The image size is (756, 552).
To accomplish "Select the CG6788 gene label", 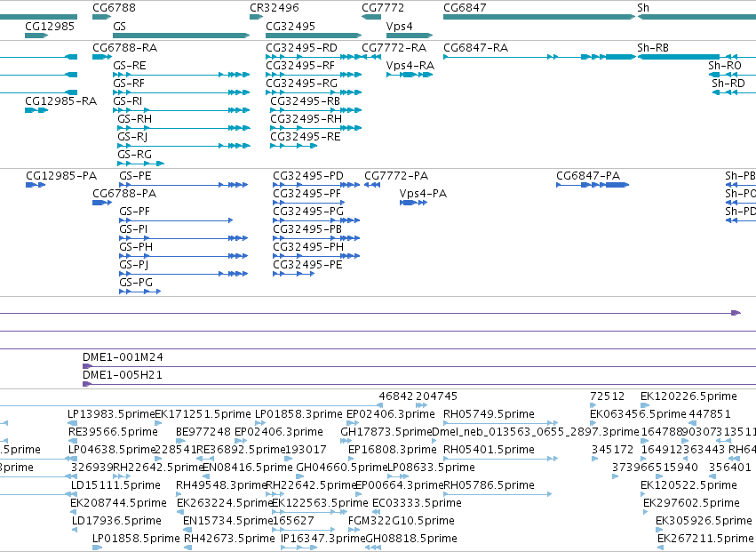I will pos(114,8).
